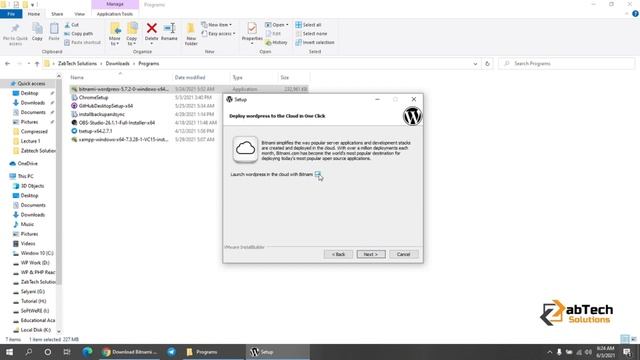The height and width of the screenshot is (360, 640).
Task: Open the Music folder in sidebar
Action: [x=27, y=224]
